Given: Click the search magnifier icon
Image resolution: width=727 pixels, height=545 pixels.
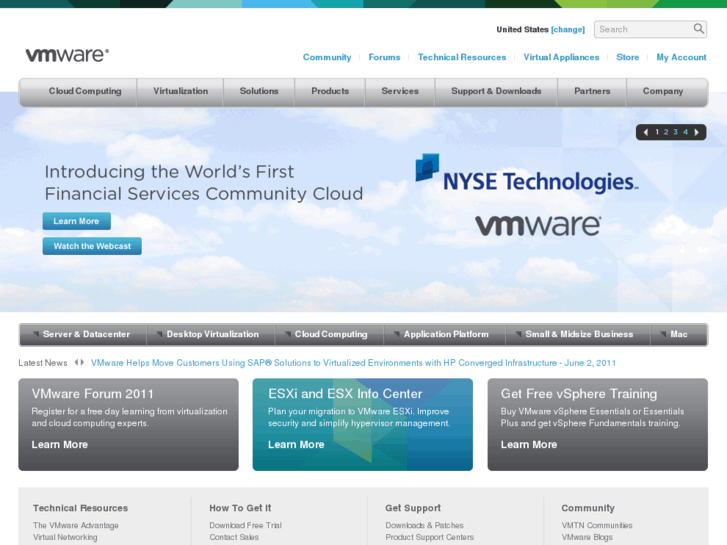Looking at the screenshot, I should click(x=698, y=29).
